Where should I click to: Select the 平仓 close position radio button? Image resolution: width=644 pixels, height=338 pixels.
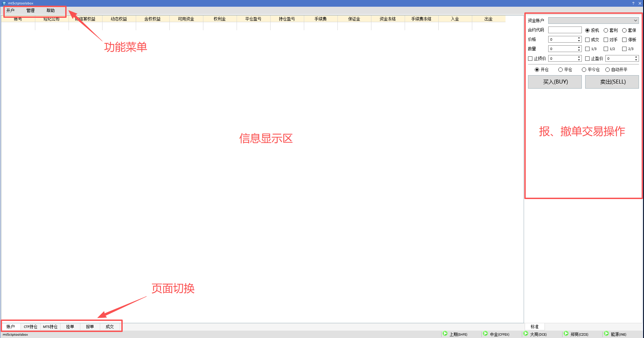pyautogui.click(x=560, y=70)
